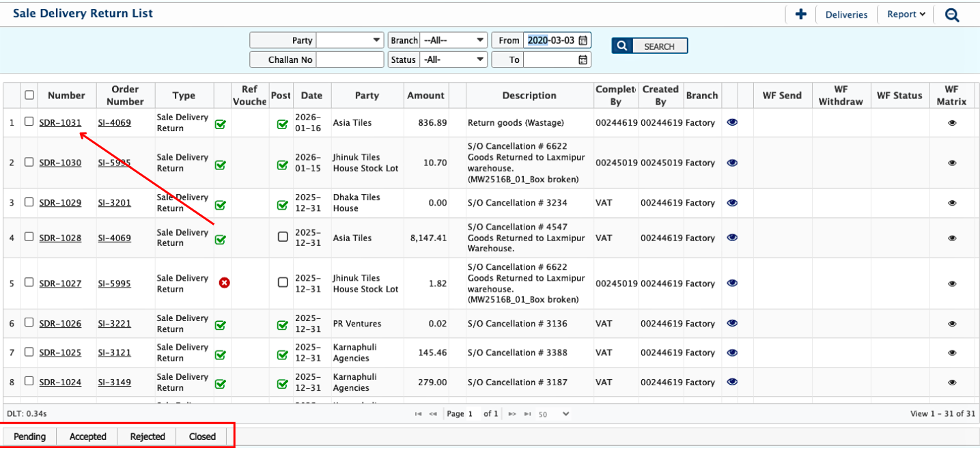Click red rejected status icon for SDR-1027

click(224, 283)
